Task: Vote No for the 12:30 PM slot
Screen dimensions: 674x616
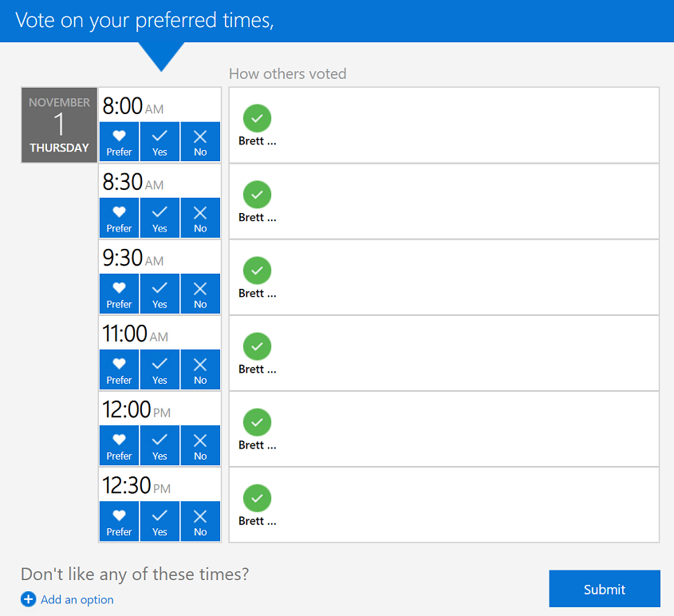Action: tap(200, 520)
